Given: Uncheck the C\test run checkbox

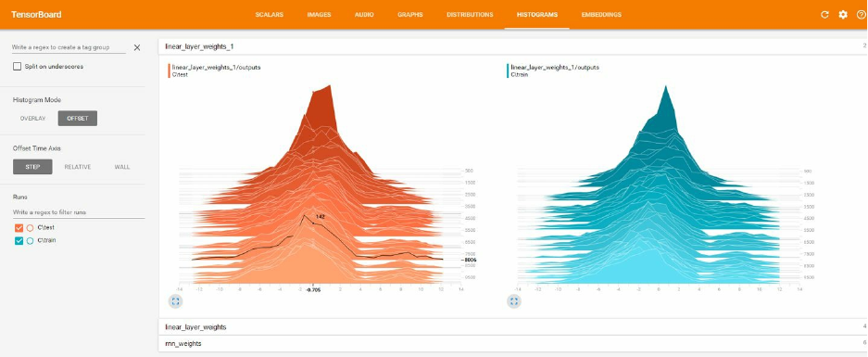Looking at the screenshot, I should click(x=19, y=228).
